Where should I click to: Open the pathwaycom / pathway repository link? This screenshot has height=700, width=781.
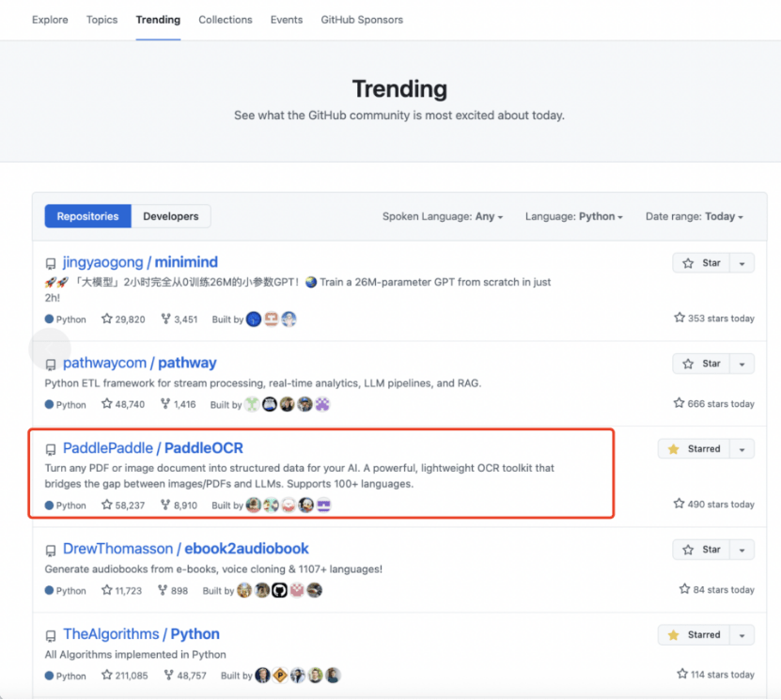[139, 363]
